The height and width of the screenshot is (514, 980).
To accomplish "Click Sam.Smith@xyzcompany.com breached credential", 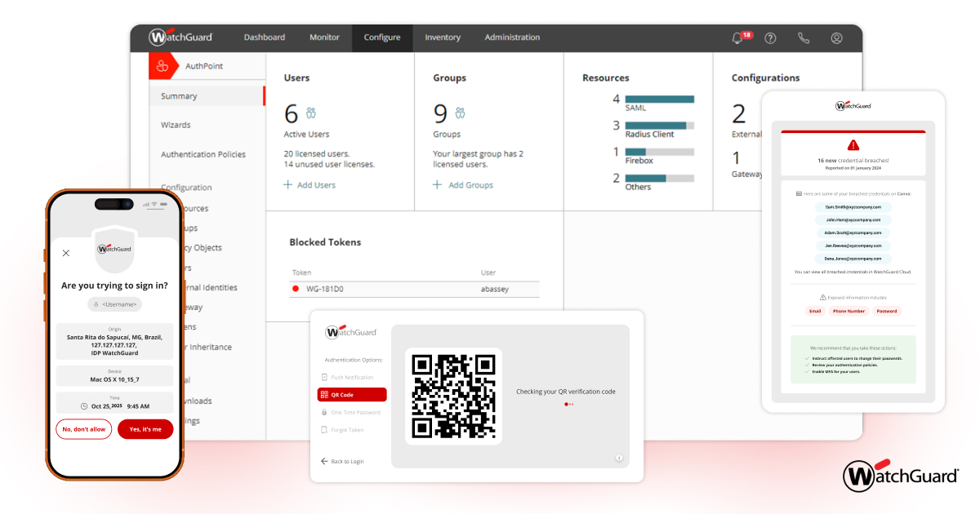I will (853, 207).
